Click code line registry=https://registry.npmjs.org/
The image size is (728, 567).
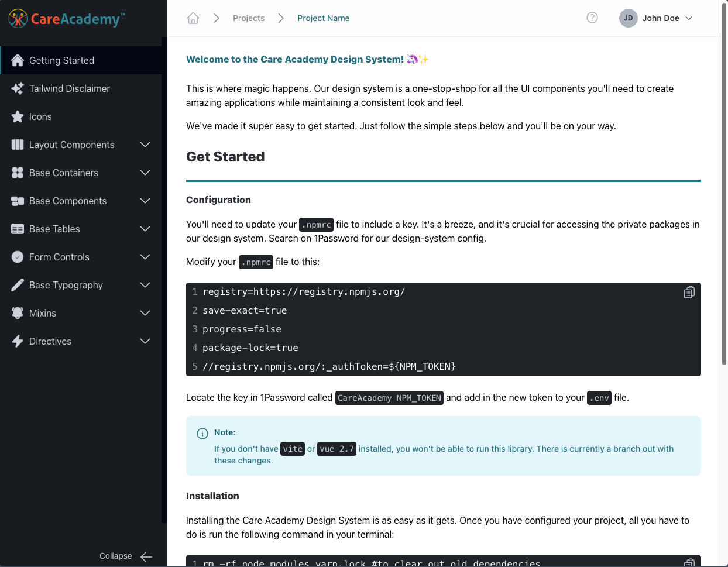pyautogui.click(x=304, y=291)
